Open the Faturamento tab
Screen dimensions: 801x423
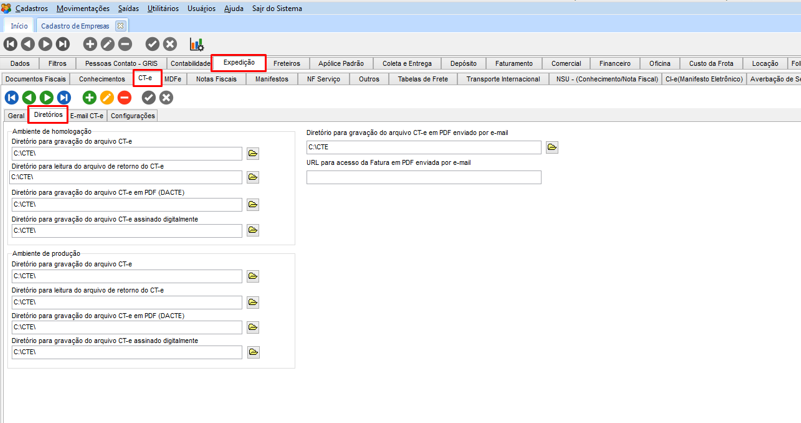point(514,63)
